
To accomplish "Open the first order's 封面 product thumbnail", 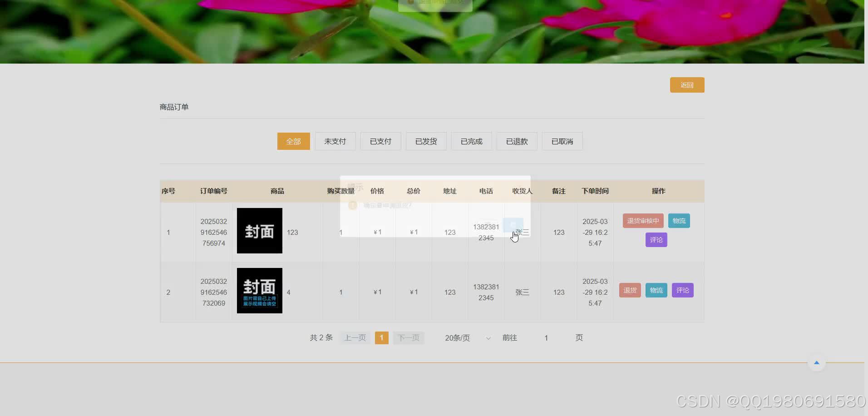I will [259, 231].
